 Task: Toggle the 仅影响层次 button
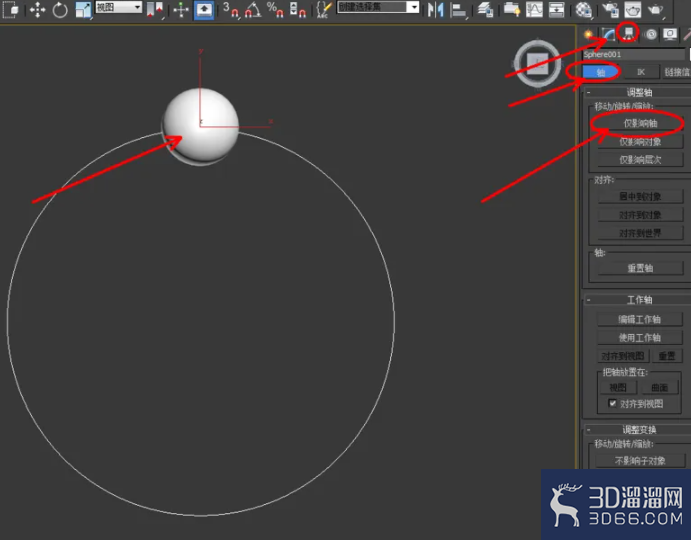pos(640,160)
